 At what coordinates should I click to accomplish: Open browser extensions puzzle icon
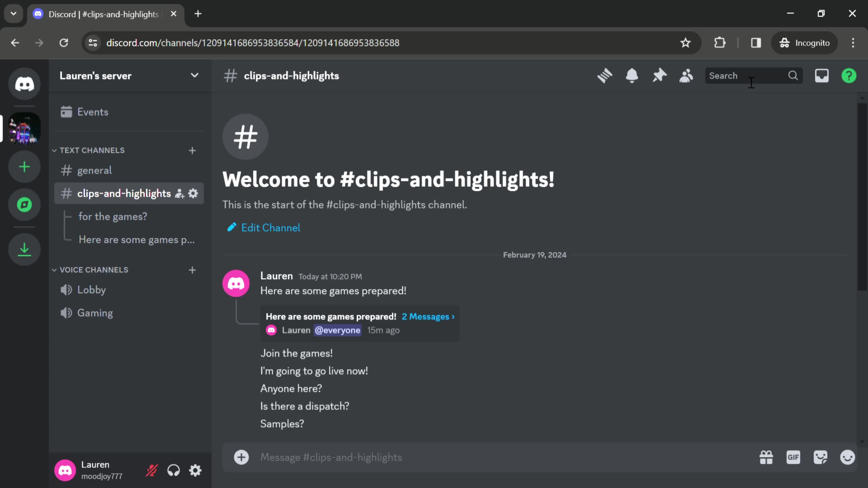(x=720, y=43)
